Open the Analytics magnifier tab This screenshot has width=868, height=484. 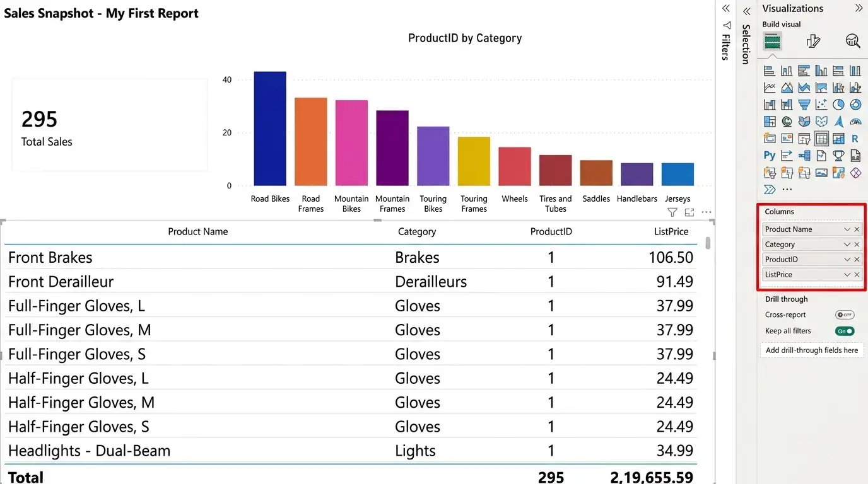(853, 42)
